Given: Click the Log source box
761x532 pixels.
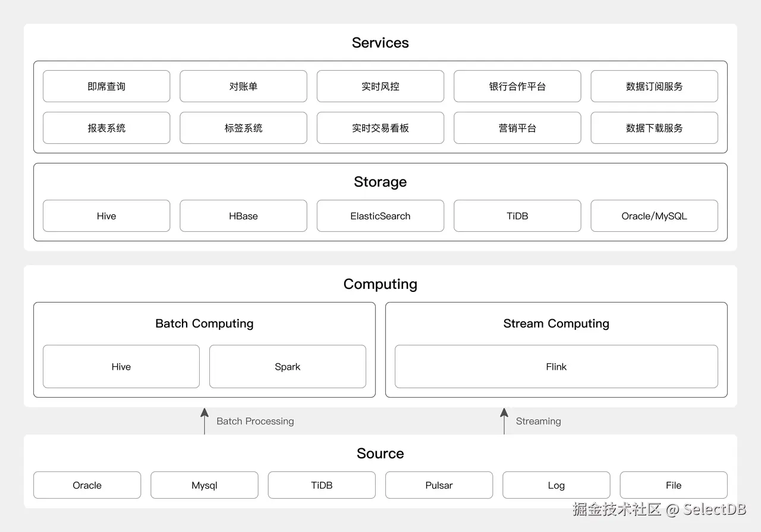Looking at the screenshot, I should pos(556,485).
